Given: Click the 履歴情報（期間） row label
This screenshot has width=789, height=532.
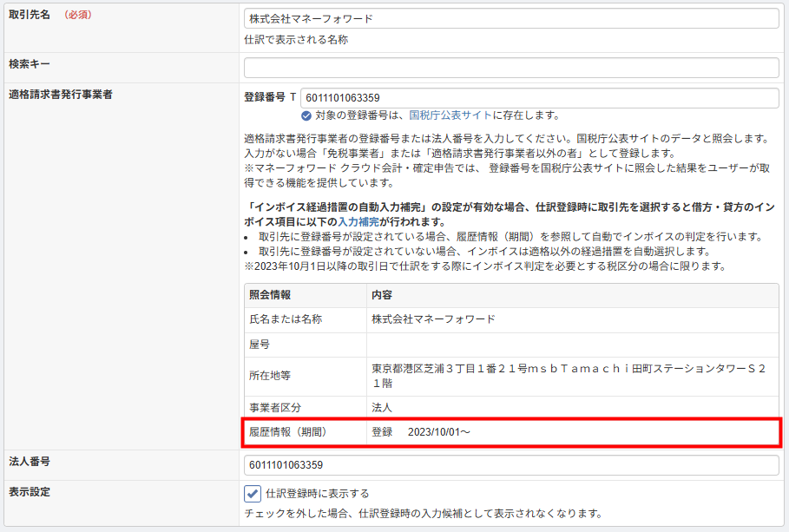Looking at the screenshot, I should [288, 432].
